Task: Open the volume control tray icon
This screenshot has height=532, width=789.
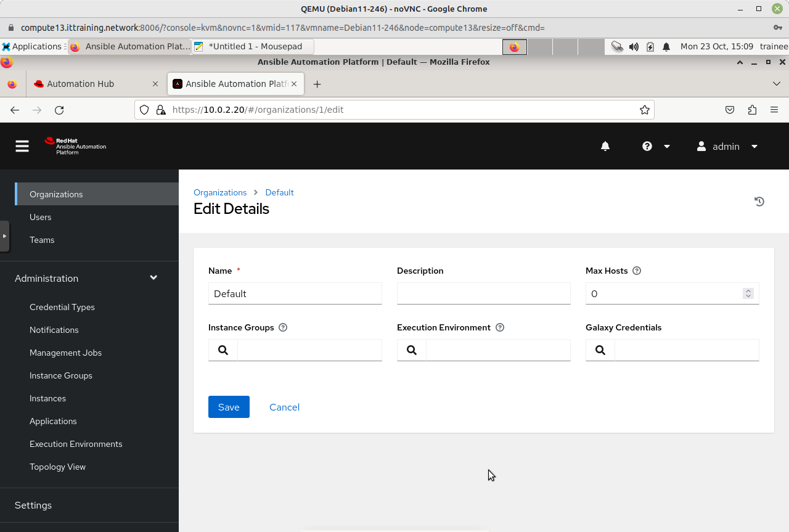Action: [x=634, y=46]
